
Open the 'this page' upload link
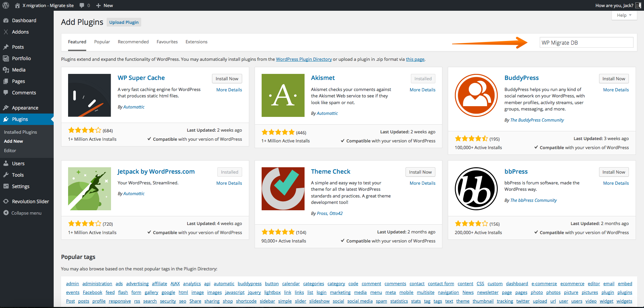415,59
